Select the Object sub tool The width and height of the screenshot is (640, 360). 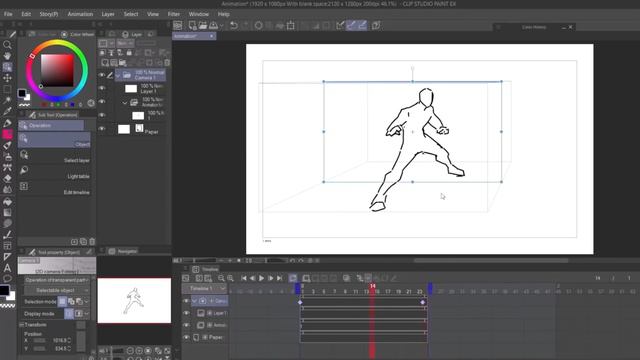pyautogui.click(x=54, y=140)
